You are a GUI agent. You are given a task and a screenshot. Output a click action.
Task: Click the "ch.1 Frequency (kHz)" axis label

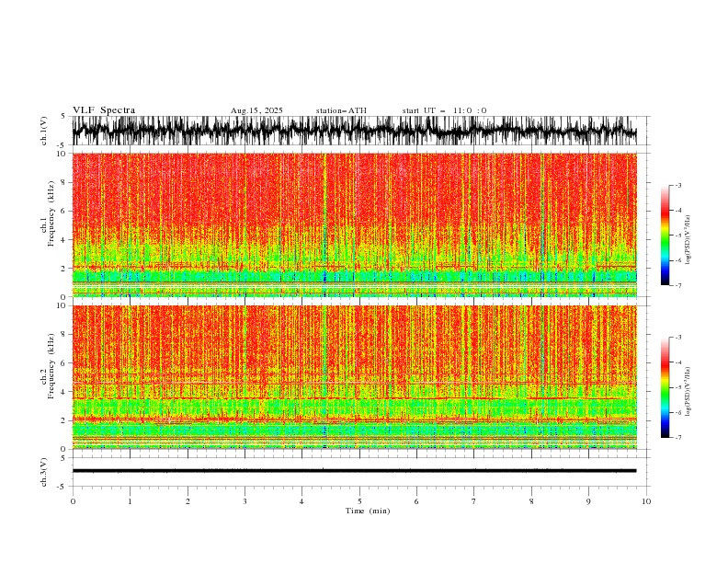48,213
